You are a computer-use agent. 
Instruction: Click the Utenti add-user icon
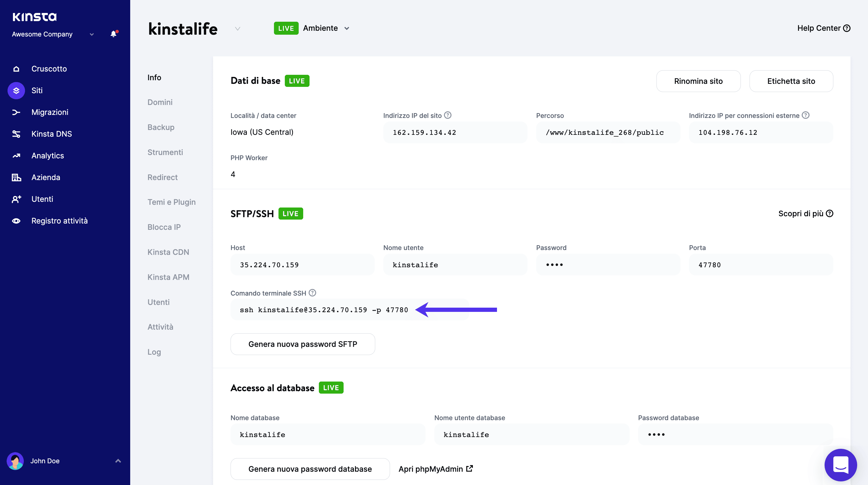coord(16,199)
